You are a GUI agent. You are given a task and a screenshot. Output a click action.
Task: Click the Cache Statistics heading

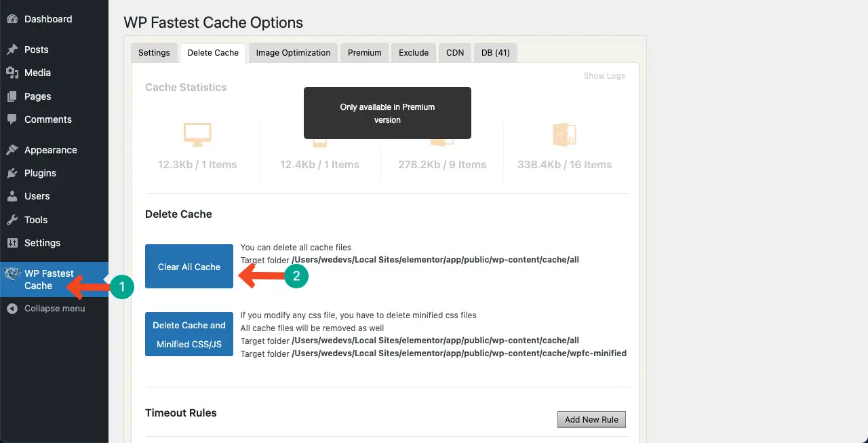pyautogui.click(x=186, y=88)
